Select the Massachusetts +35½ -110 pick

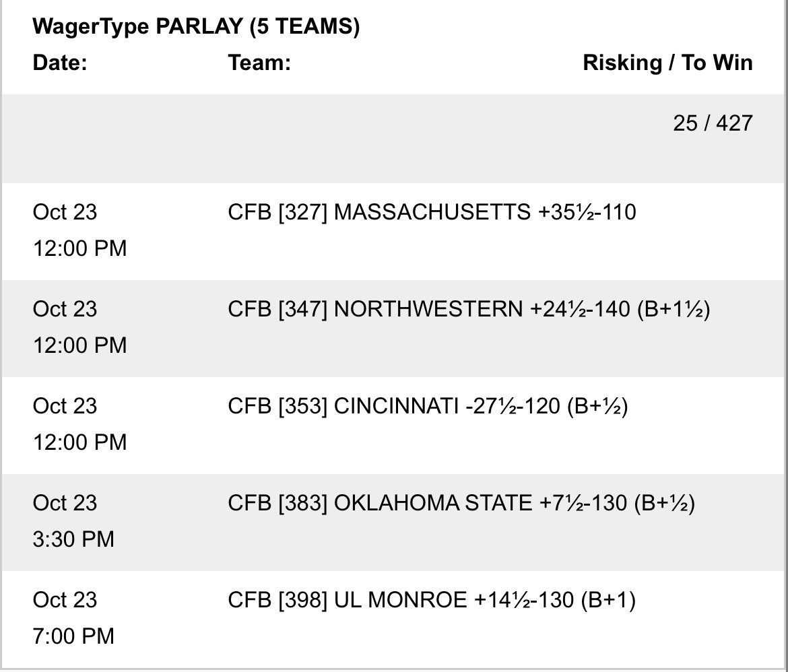pos(432,211)
